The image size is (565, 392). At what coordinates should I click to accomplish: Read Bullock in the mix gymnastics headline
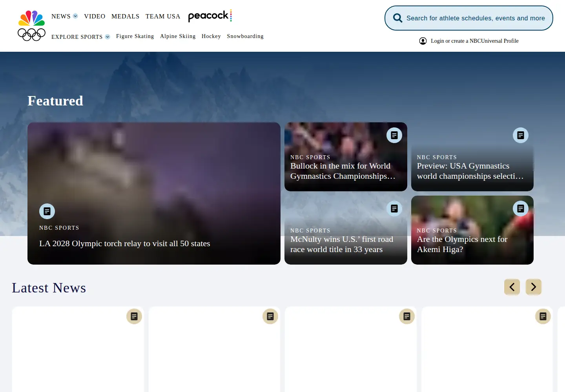coord(343,171)
